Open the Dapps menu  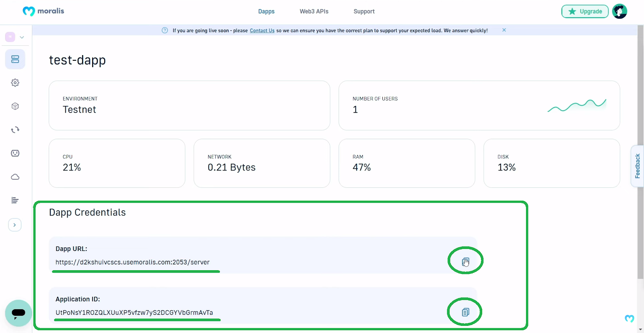pos(266,11)
